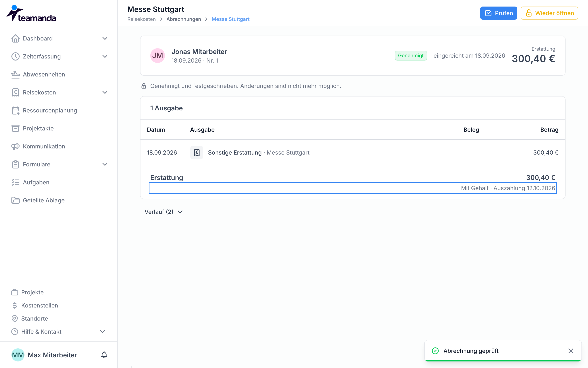This screenshot has width=588, height=368.
Task: Go to Abrechnungen breadcrumb link
Action: (184, 19)
